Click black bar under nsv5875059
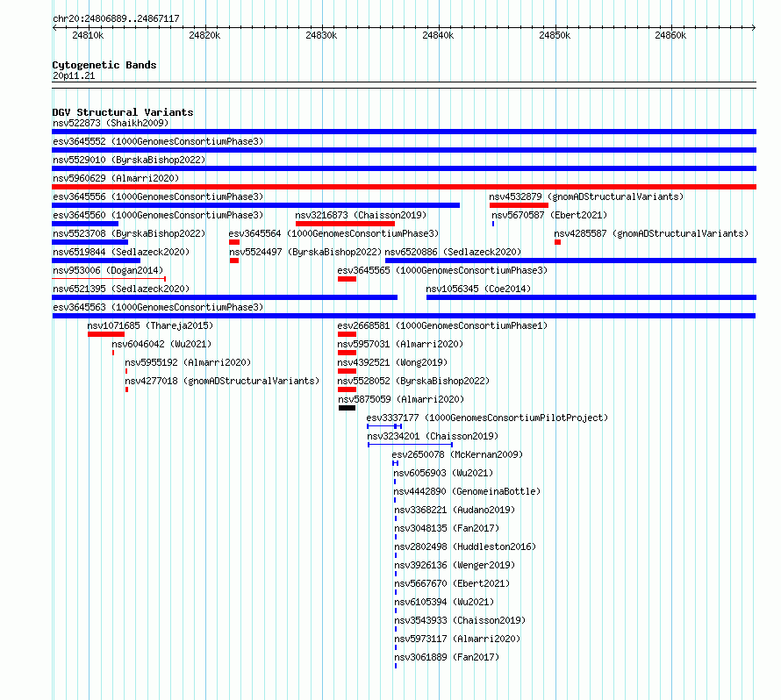The image size is (781, 700). point(347,408)
